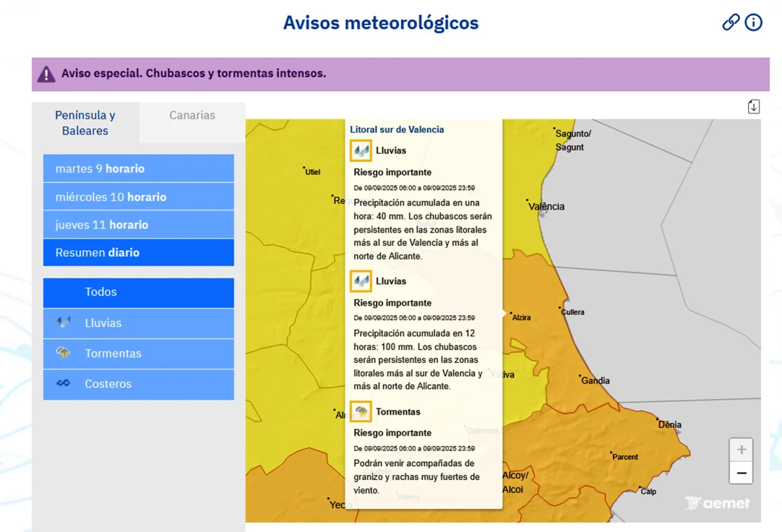Copy the page link using the chain icon

click(731, 22)
